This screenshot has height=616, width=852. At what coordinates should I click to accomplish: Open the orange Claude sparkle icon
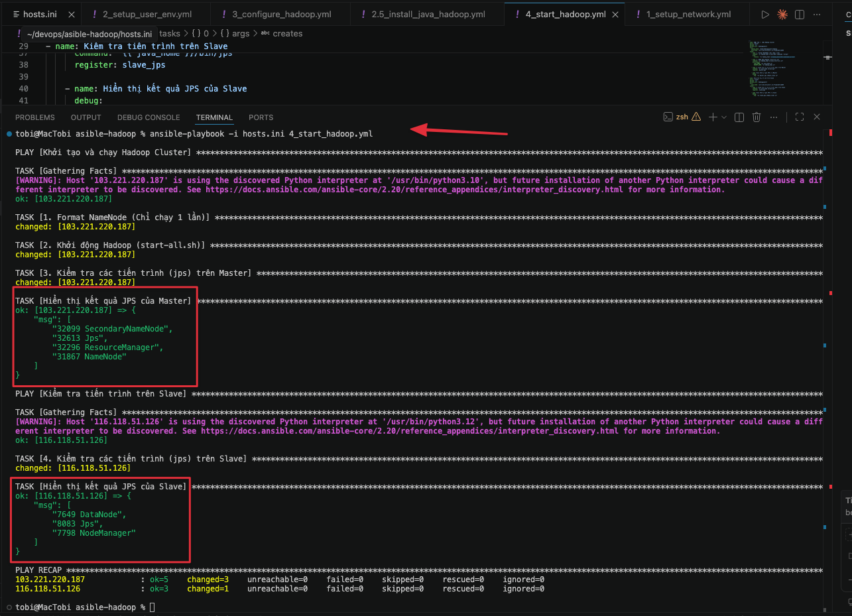[782, 14]
